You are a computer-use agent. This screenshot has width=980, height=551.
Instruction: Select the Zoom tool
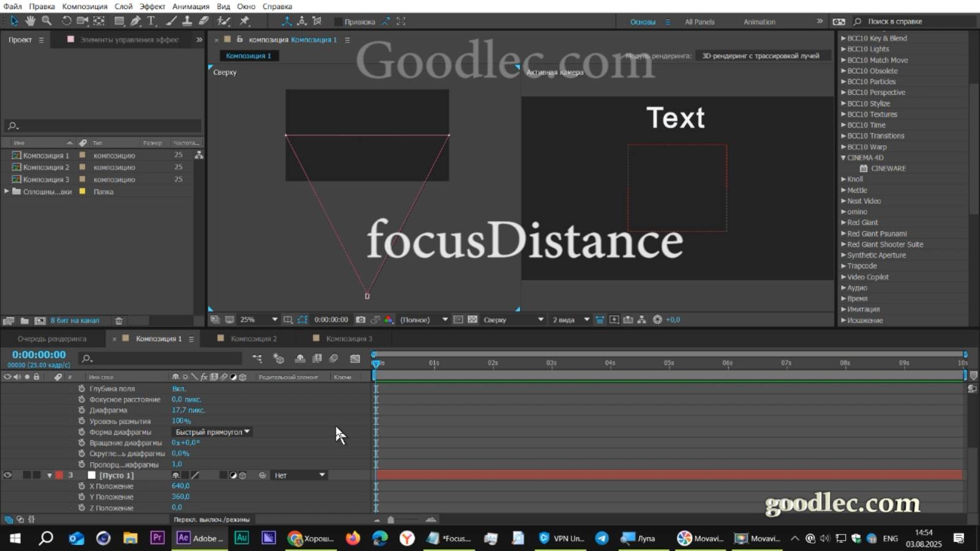pyautogui.click(x=47, y=21)
